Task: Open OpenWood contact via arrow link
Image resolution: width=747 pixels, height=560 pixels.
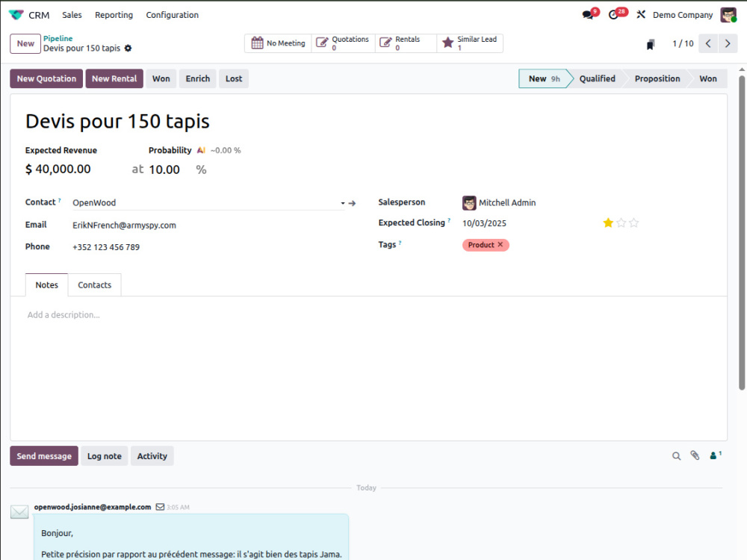Action: point(352,203)
